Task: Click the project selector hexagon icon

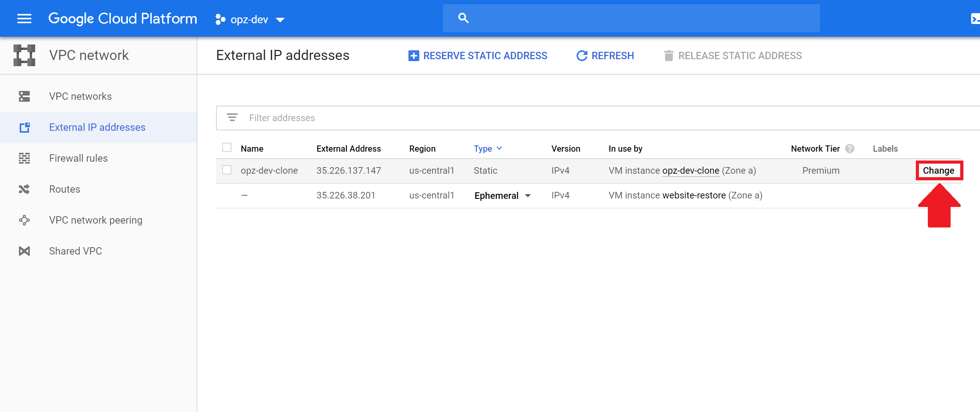Action: pos(220,19)
